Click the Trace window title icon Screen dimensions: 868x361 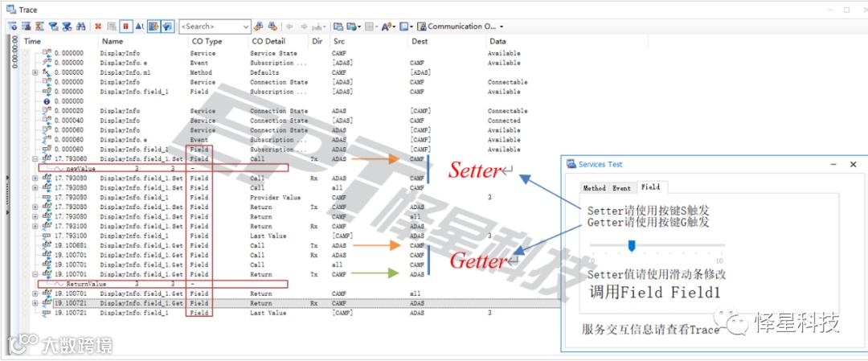[x=10, y=10]
